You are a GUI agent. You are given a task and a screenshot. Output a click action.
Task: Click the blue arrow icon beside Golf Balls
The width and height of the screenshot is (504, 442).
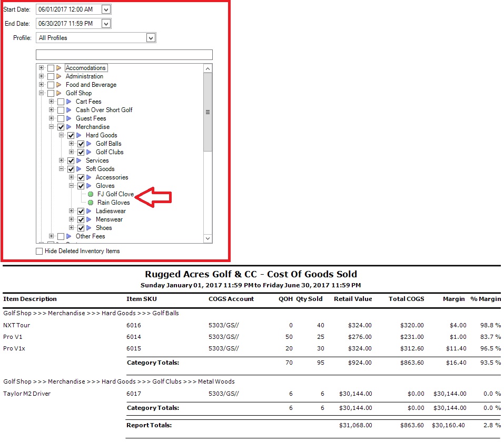pyautogui.click(x=89, y=144)
